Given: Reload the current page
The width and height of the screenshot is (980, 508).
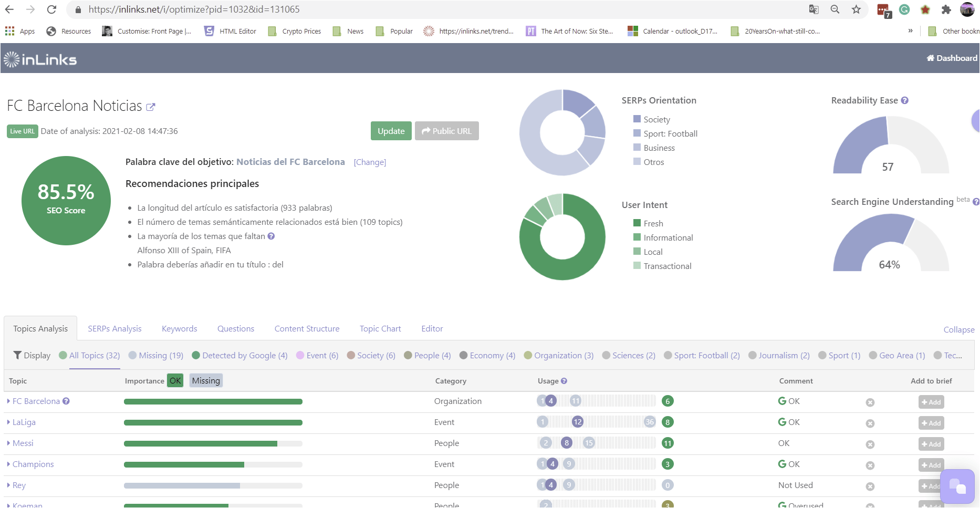Looking at the screenshot, I should (51, 9).
